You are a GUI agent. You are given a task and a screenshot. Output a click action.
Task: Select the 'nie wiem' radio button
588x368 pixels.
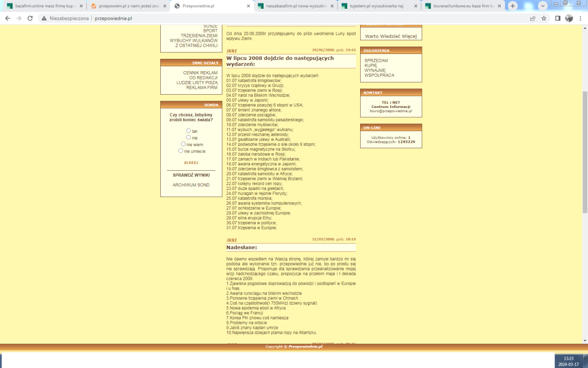183,144
